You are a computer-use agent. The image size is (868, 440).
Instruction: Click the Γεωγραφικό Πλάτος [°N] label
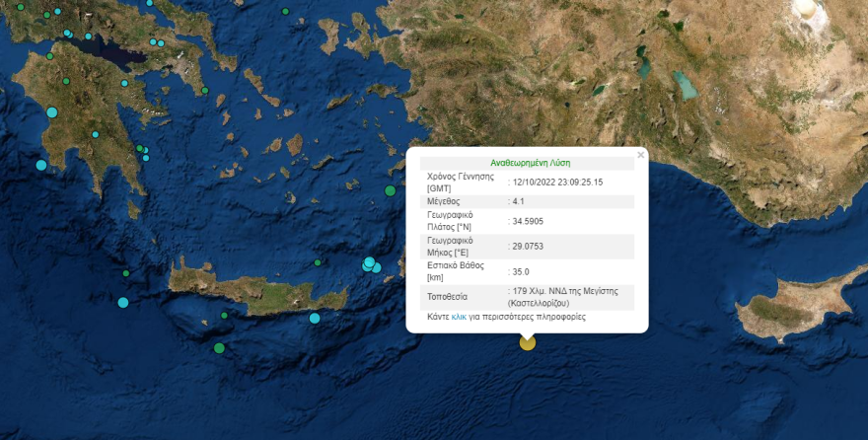click(x=450, y=221)
